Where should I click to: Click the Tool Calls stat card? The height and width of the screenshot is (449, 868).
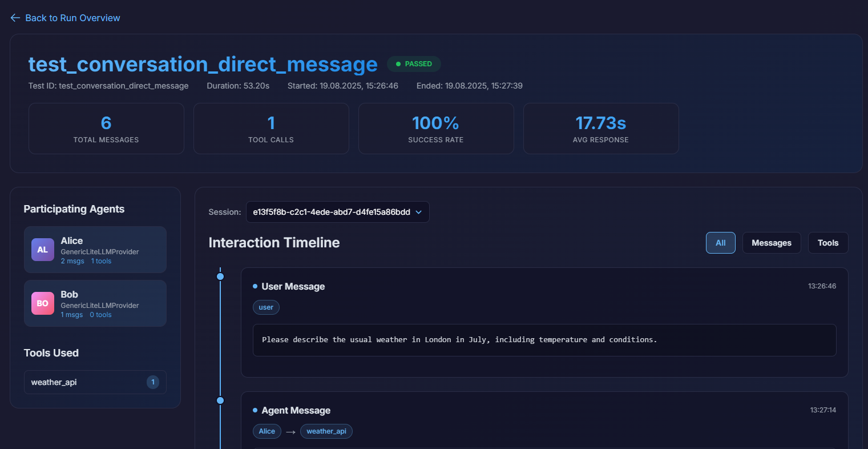pos(271,129)
